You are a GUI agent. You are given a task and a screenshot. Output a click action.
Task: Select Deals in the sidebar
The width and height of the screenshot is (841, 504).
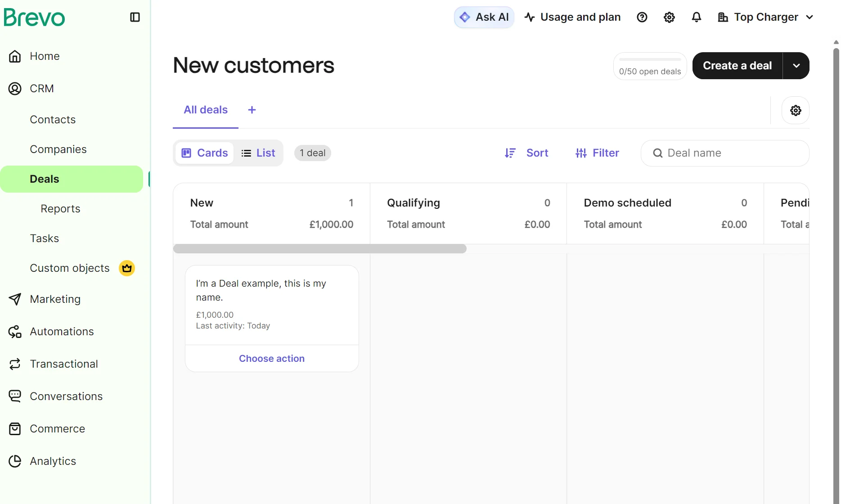point(72,179)
